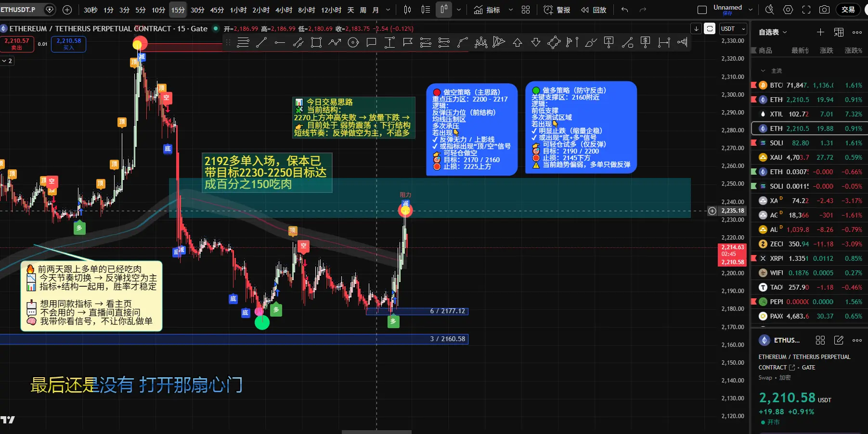This screenshot has height=434, width=868.
Task: Add symbol to watchlist with plus
Action: pos(820,32)
